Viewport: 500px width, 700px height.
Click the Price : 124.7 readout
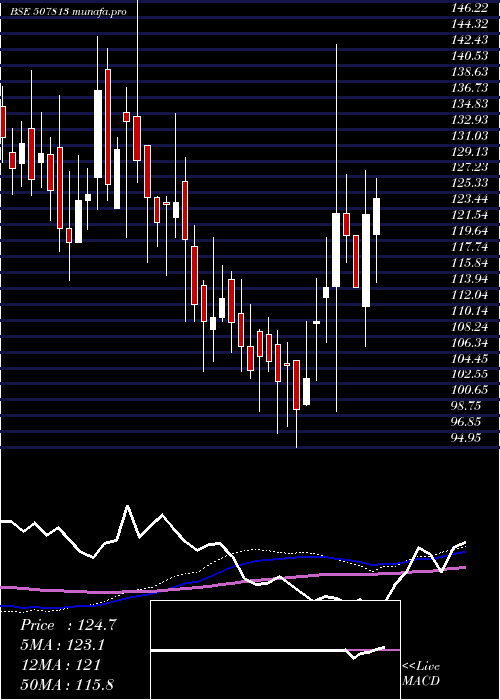point(69,625)
